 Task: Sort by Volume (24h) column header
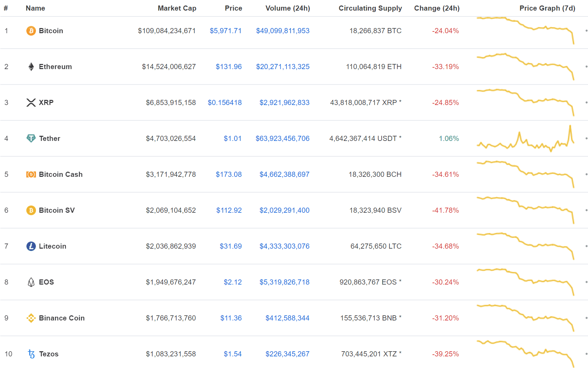(x=288, y=8)
